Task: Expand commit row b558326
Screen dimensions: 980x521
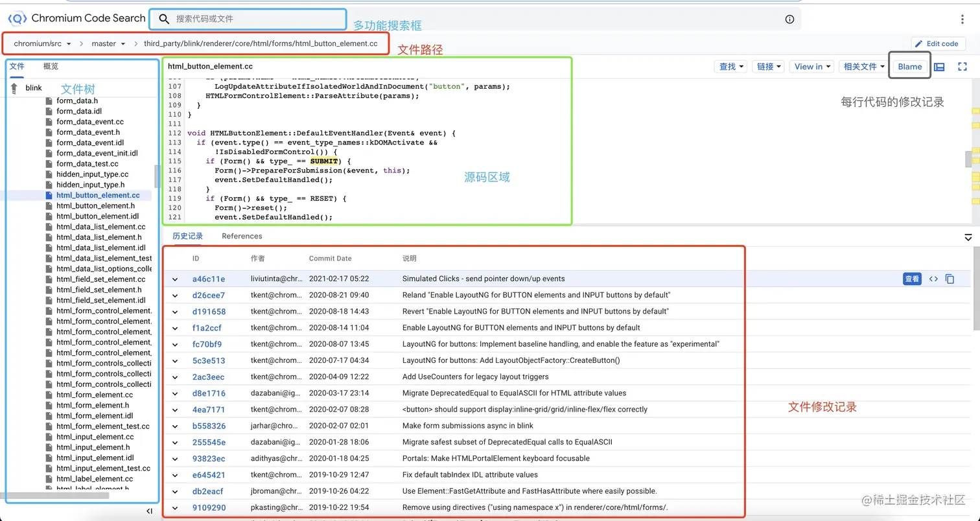Action: 174,426
